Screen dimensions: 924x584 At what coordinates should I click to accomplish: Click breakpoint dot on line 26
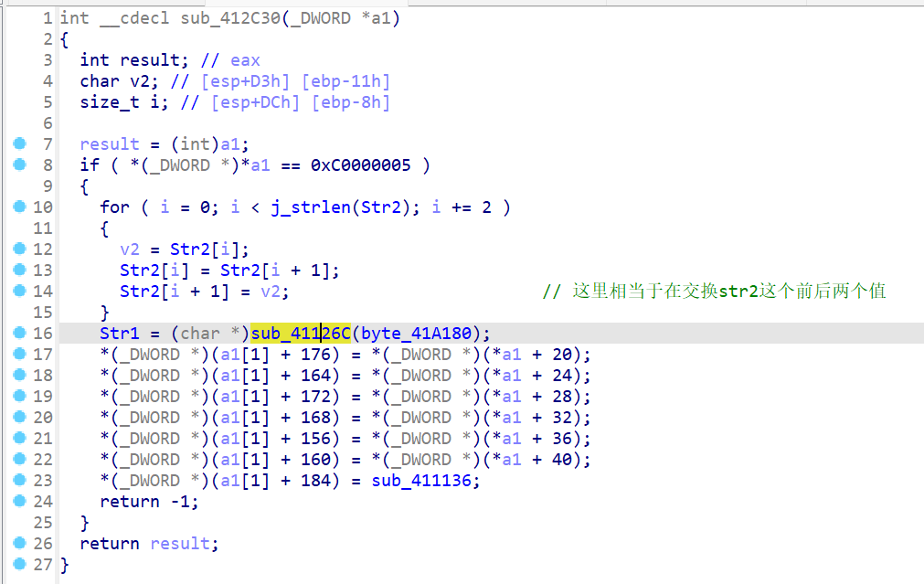tap(19, 543)
